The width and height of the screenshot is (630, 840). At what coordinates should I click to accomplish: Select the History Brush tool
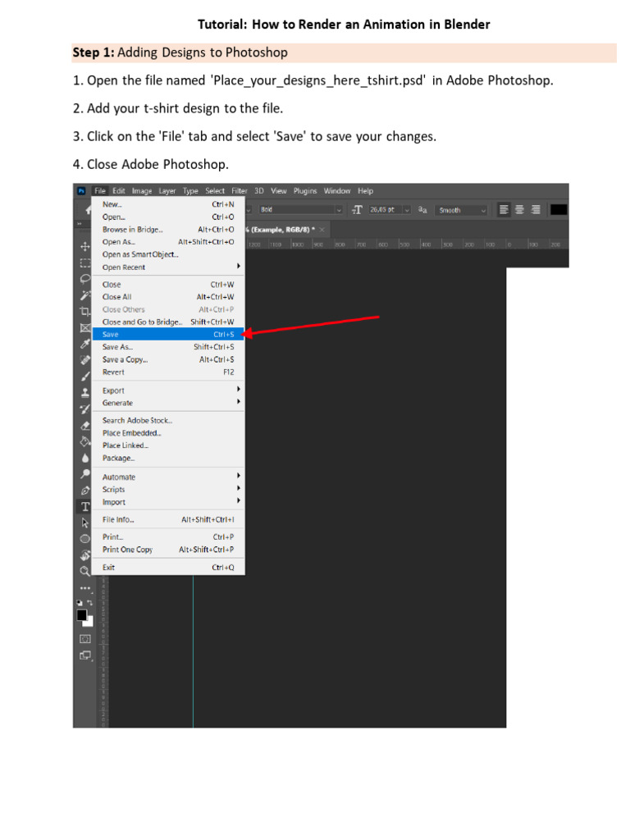pos(84,409)
